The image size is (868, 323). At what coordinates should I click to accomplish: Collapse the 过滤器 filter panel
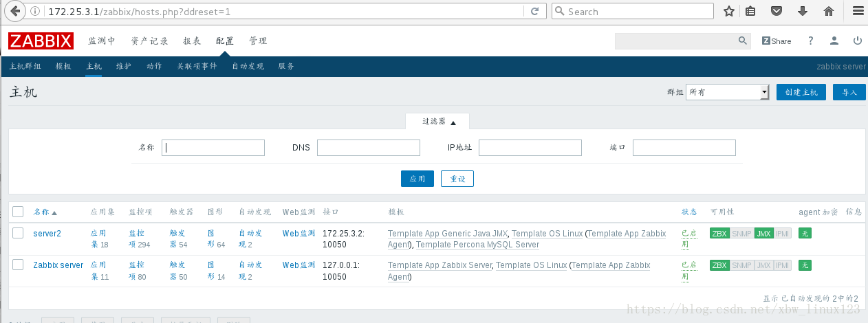coord(438,122)
